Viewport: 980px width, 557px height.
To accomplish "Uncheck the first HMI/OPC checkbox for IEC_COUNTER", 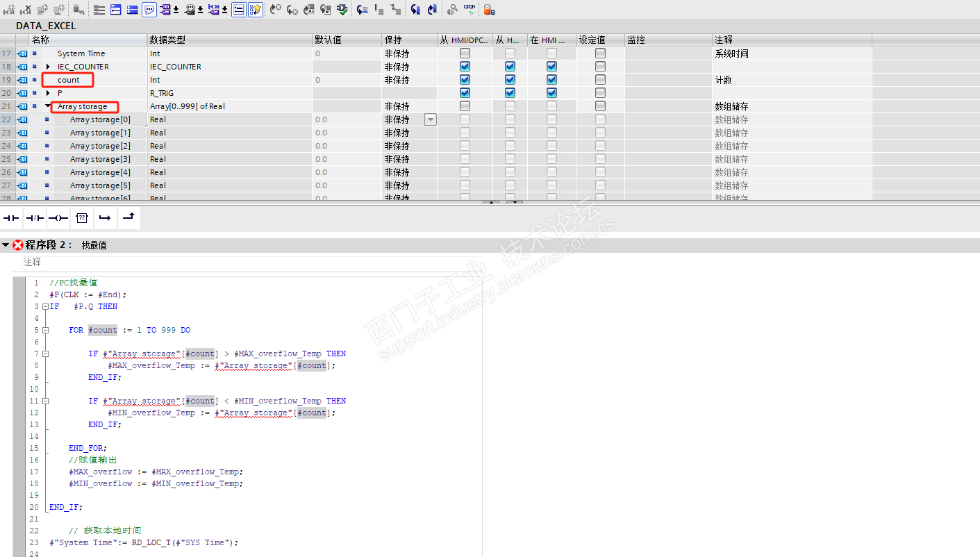I will point(465,67).
